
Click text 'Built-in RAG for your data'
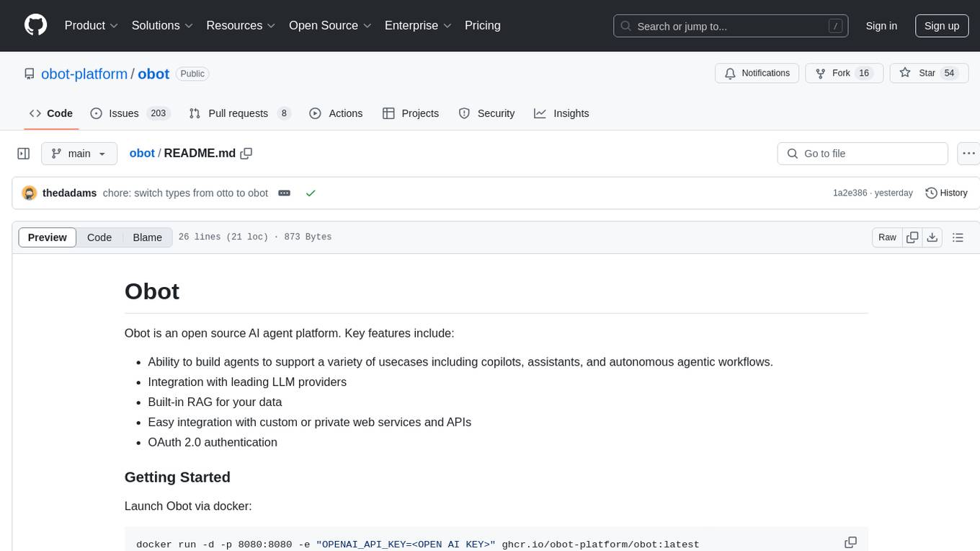215,402
